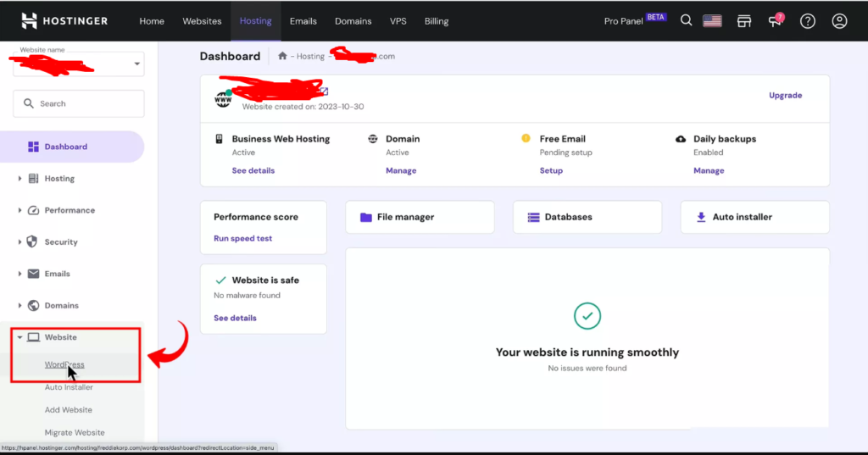Collapse the Website sidebar section arrow
868x455 pixels.
pos(19,337)
